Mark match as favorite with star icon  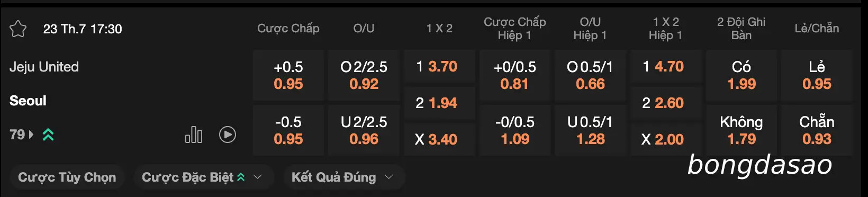tap(18, 29)
